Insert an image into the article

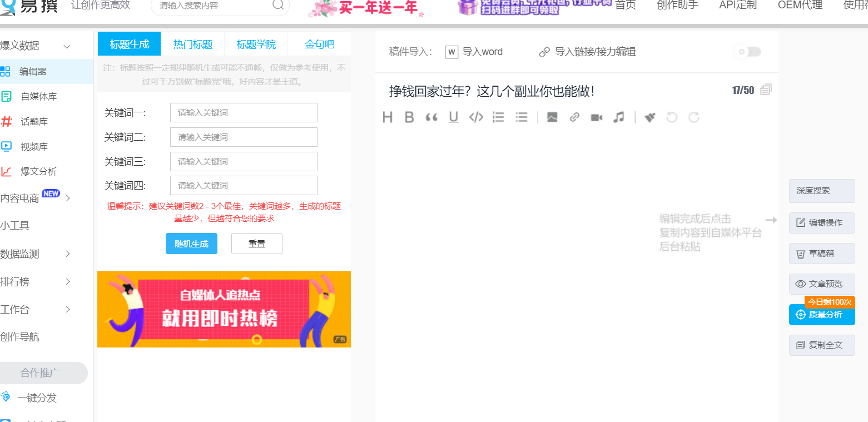pyautogui.click(x=552, y=117)
